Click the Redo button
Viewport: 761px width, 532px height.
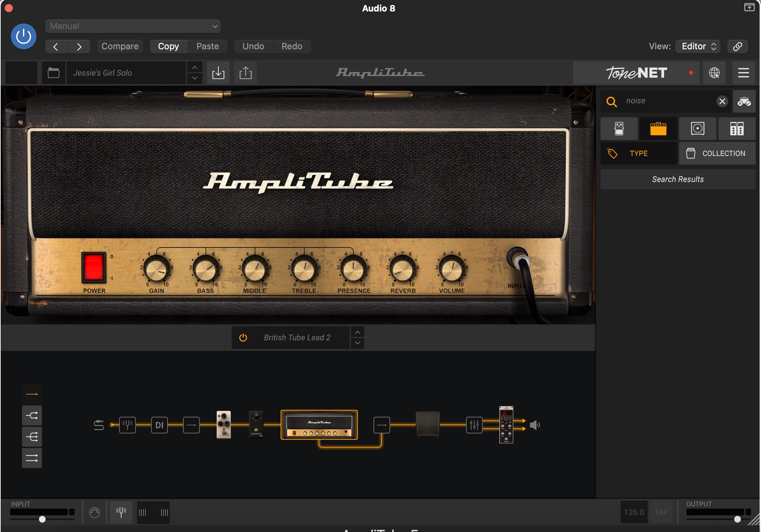(x=292, y=47)
